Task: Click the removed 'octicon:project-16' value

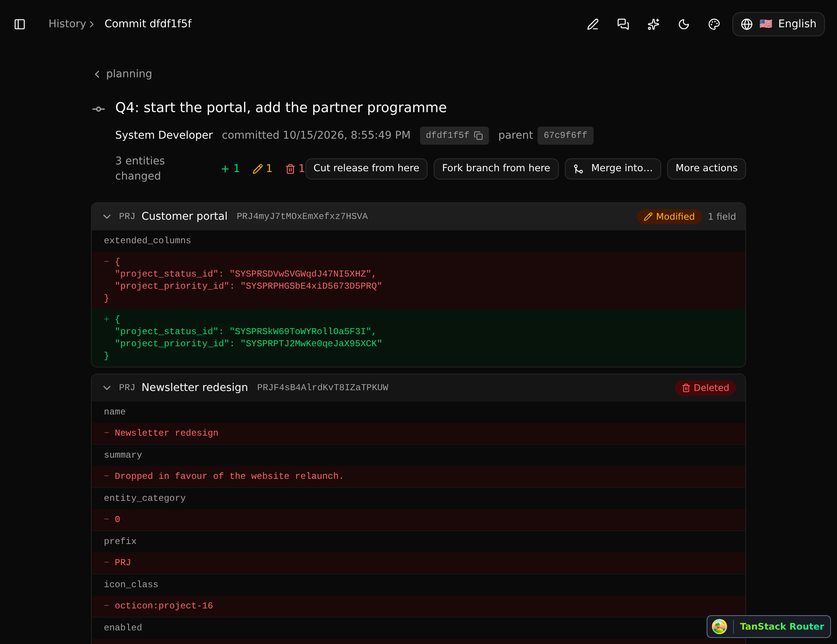Action: click(164, 606)
